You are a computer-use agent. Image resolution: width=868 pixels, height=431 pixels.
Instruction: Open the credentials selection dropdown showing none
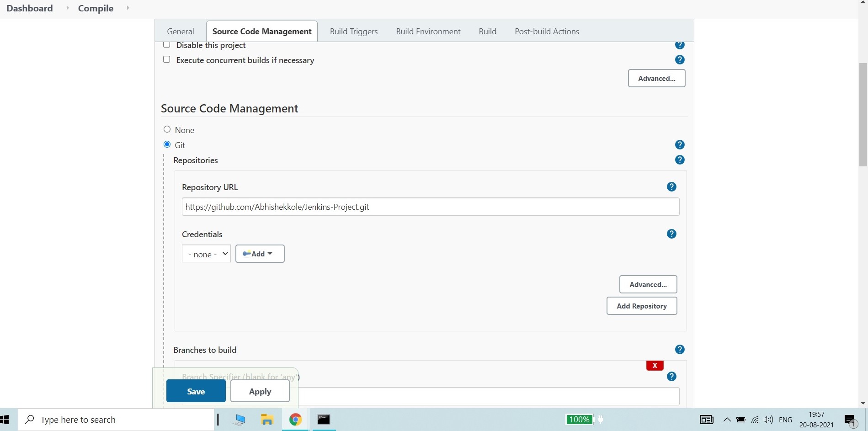point(206,254)
